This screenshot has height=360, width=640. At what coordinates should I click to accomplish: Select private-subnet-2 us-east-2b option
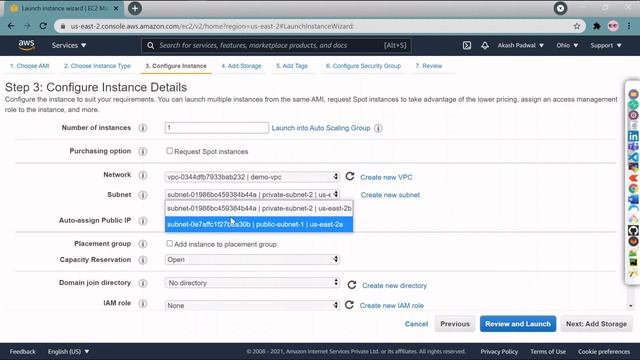[x=259, y=208]
